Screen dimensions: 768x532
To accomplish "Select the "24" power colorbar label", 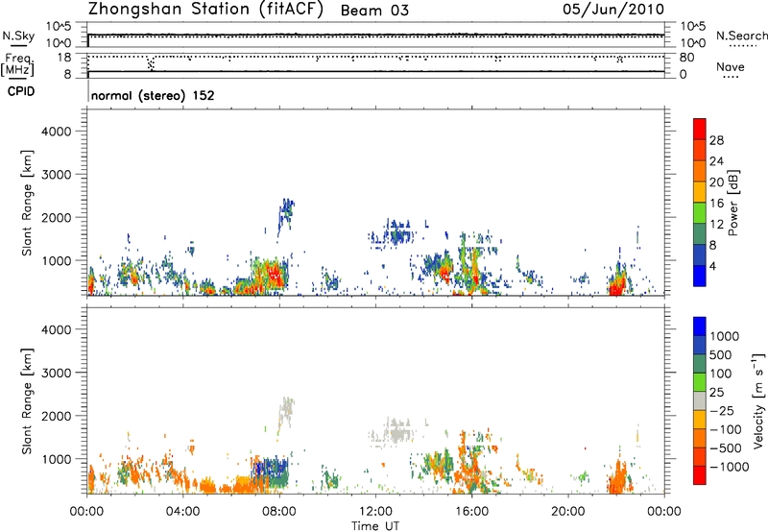I will [716, 161].
